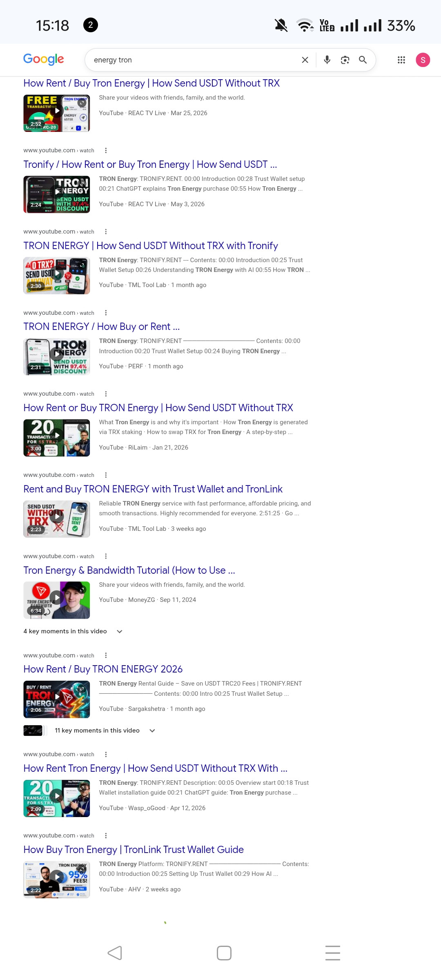Open more options for TRON ENERGY 2026 result
The width and height of the screenshot is (441, 980).
pos(106,655)
